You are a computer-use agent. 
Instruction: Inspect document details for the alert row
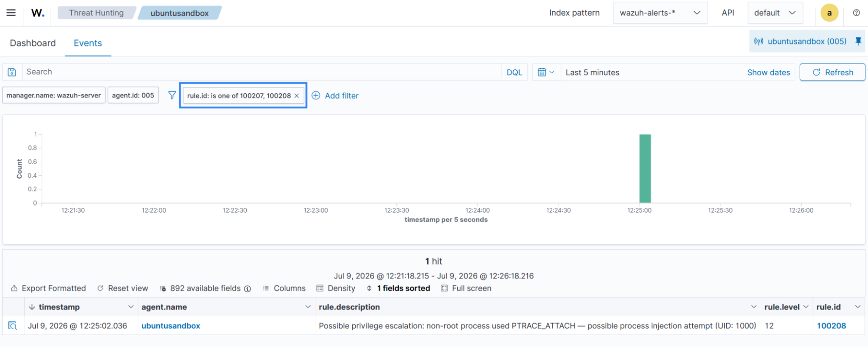coord(13,325)
